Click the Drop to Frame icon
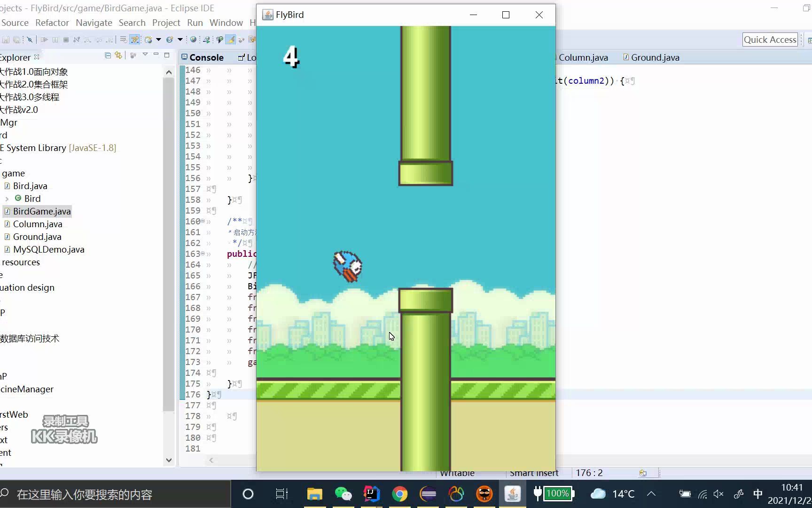The height and width of the screenshot is (508, 812). pos(123,40)
